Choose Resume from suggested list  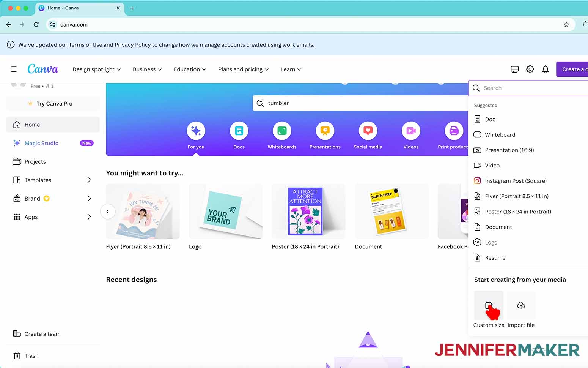tap(528, 257)
